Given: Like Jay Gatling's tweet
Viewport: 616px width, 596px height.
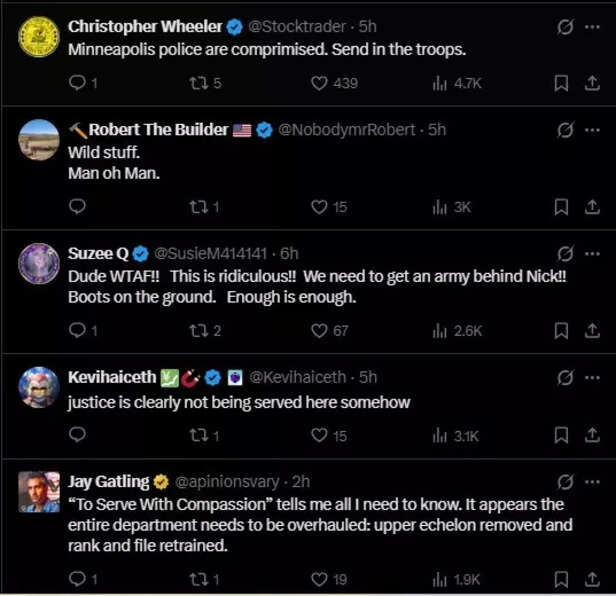Looking at the screenshot, I should tap(319, 579).
